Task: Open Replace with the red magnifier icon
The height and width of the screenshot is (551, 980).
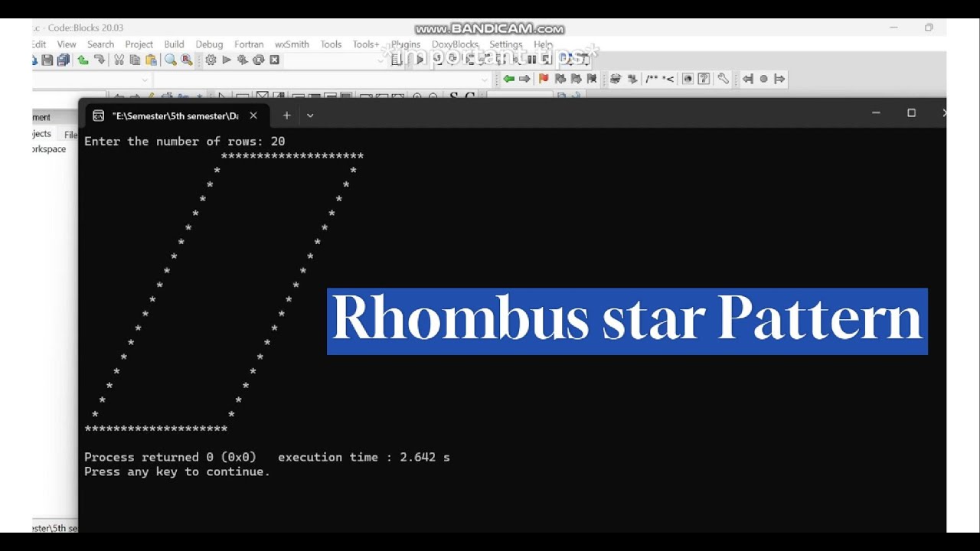Action: pyautogui.click(x=186, y=60)
